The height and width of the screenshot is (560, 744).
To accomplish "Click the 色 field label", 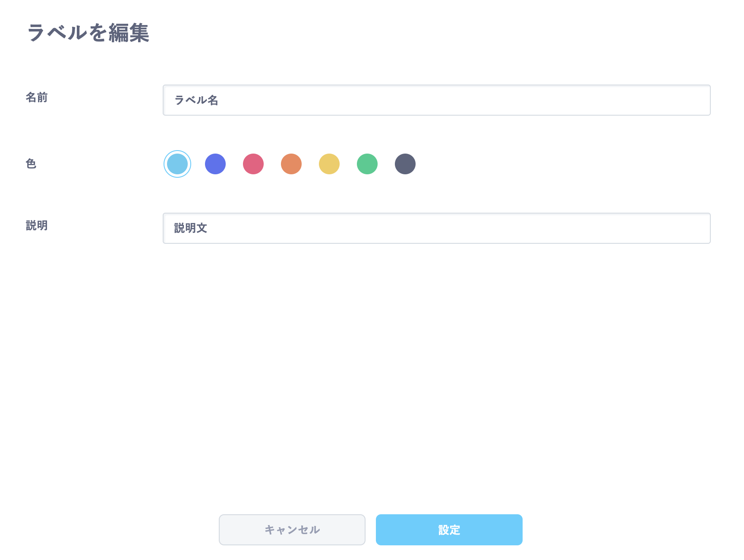I will tap(31, 164).
